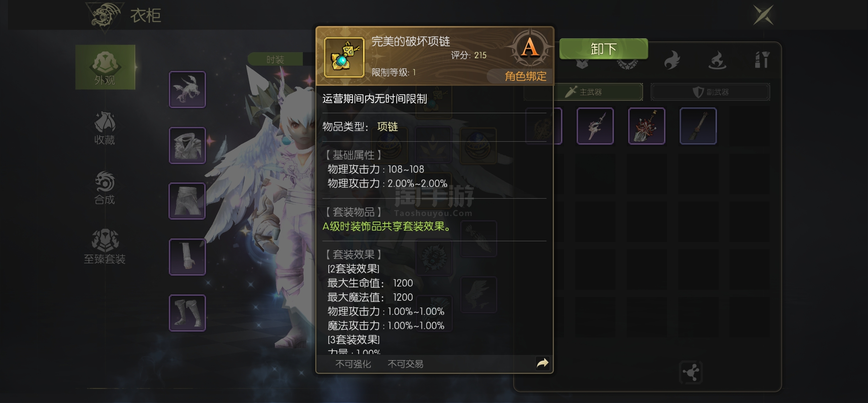Switch to the 外观 appearance tab
This screenshot has height=403, width=868.
pos(105,67)
